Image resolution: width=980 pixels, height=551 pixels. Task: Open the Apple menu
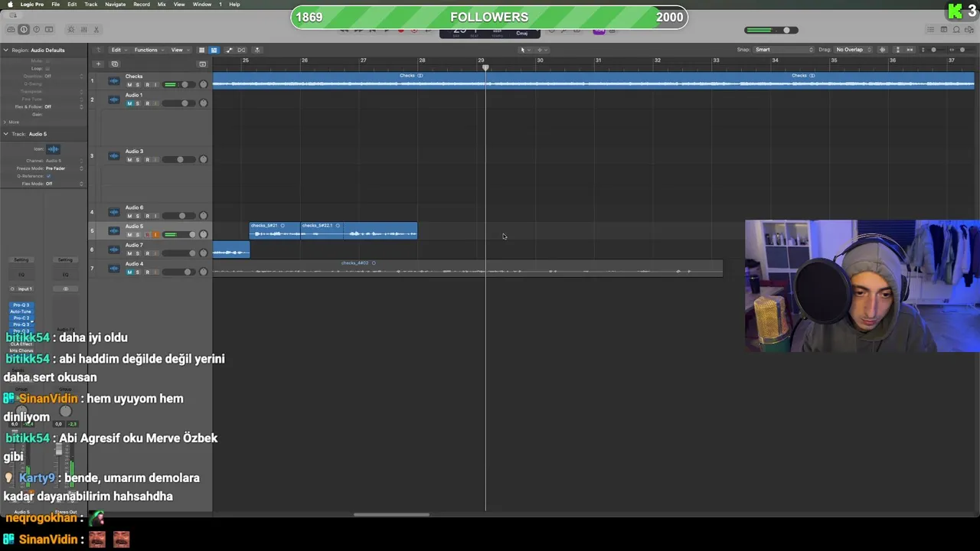tap(11, 5)
